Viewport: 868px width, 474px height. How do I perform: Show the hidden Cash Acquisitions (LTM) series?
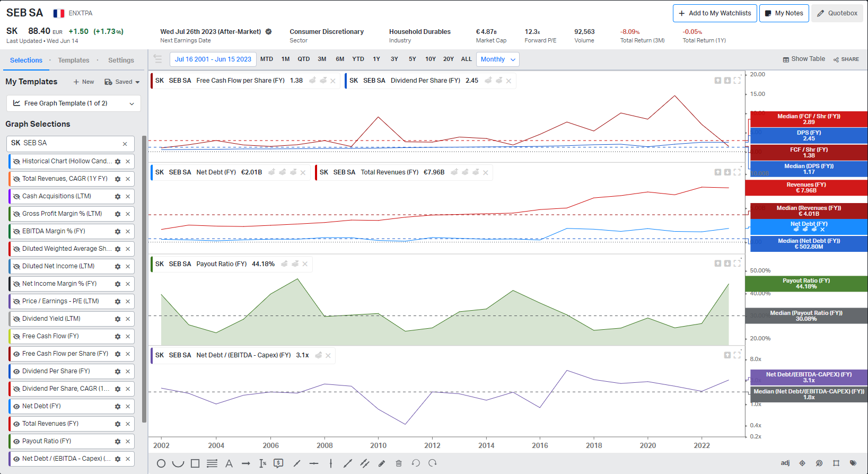(16, 197)
